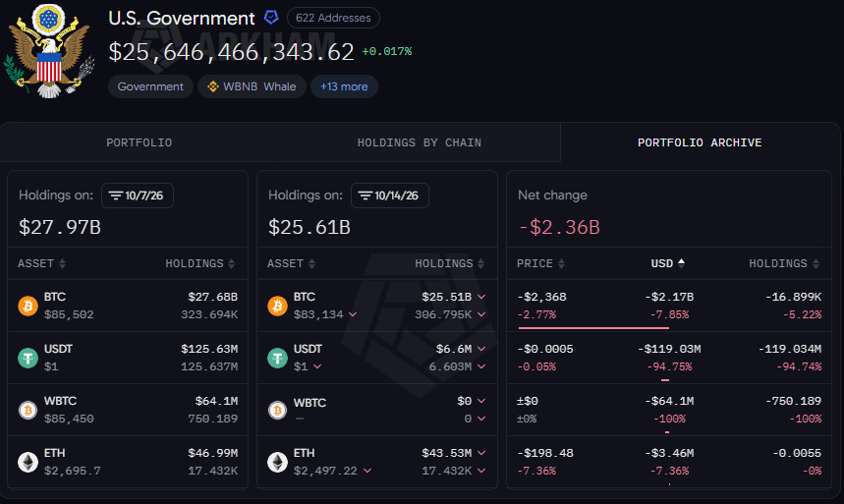This screenshot has height=504, width=844.
Task: Click the -$119.03M USDT USD change
Action: click(669, 349)
